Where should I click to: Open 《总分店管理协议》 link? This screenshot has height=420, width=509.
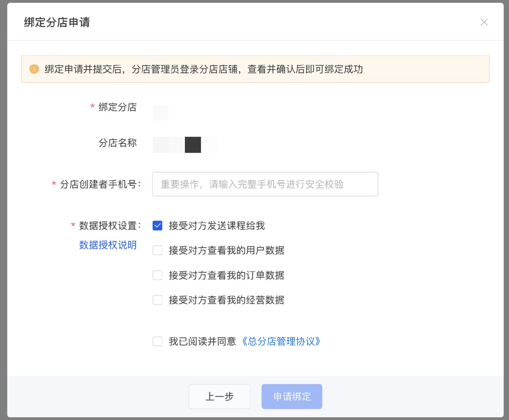(x=281, y=341)
